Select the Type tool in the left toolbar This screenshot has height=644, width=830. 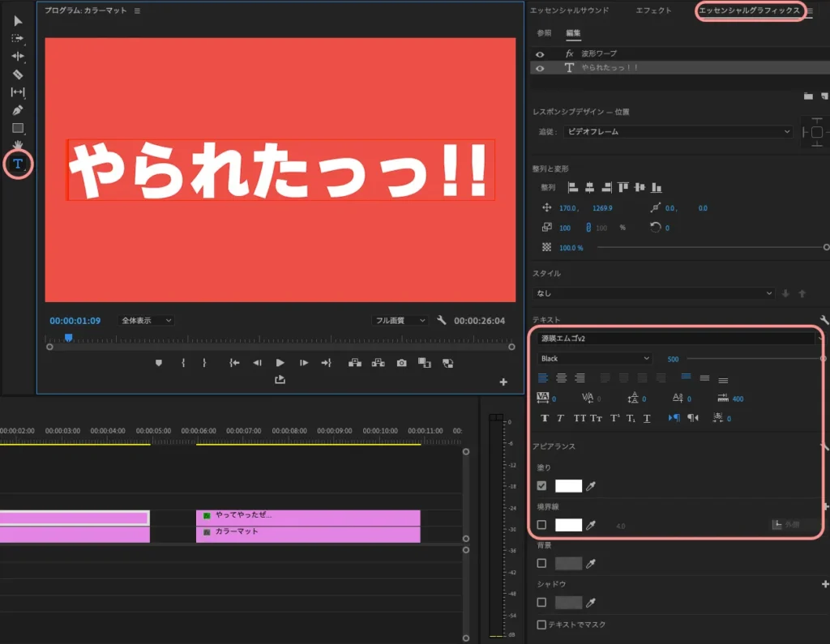[x=18, y=164]
